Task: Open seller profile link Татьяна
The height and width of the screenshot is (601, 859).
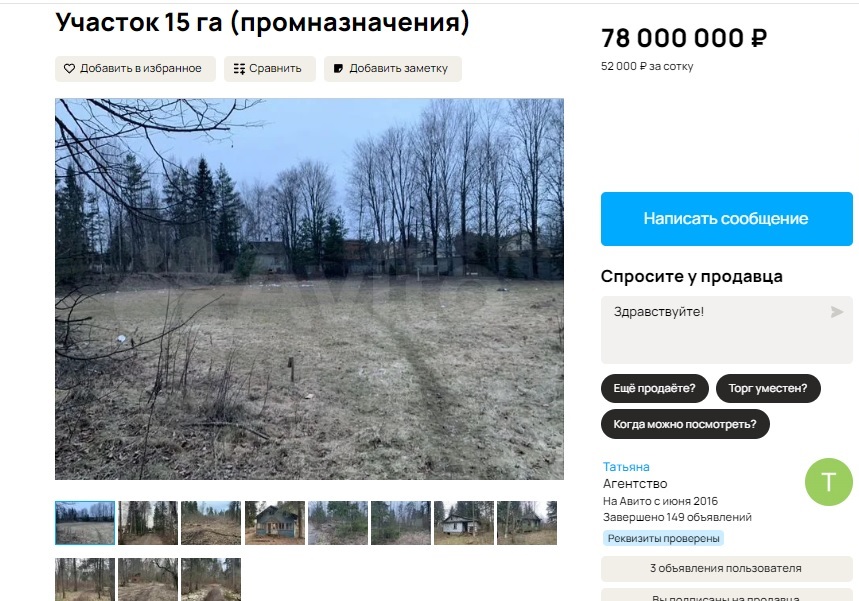Action: [x=626, y=467]
